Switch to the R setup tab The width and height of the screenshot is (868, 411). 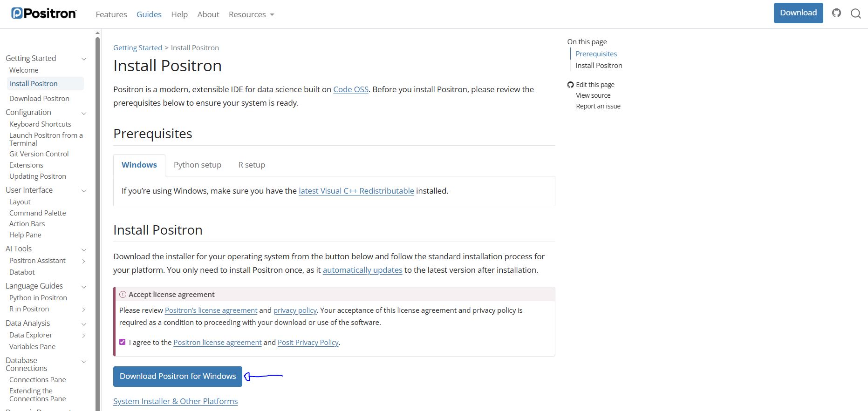point(252,165)
